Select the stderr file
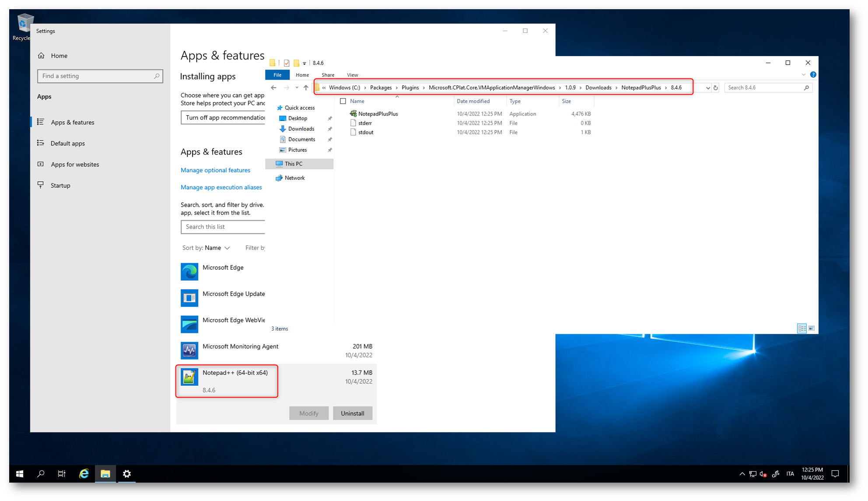 [x=365, y=123]
